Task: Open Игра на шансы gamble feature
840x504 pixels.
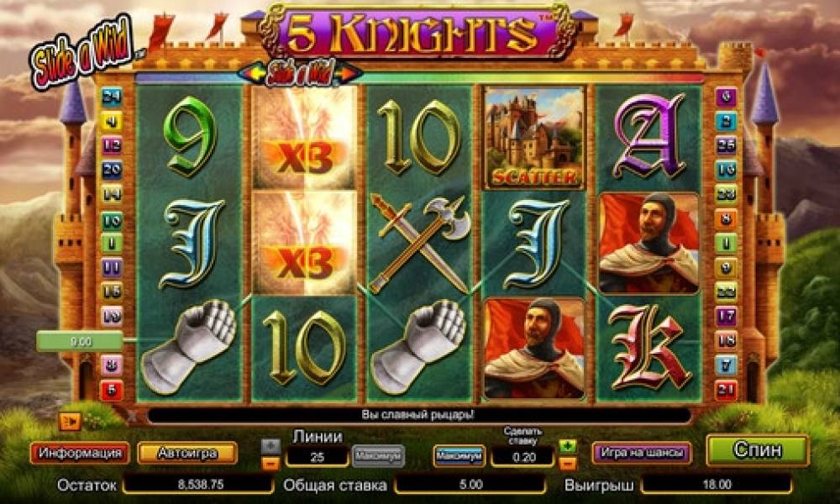Action: 642,453
